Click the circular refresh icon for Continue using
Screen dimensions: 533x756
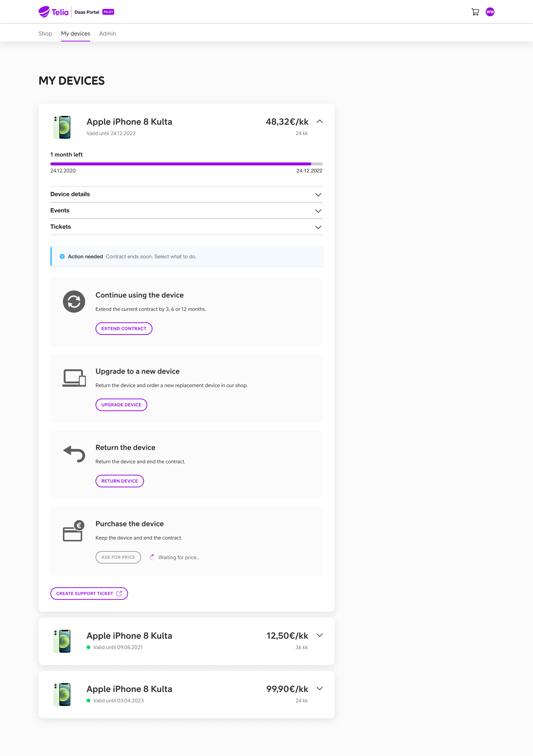[74, 301]
